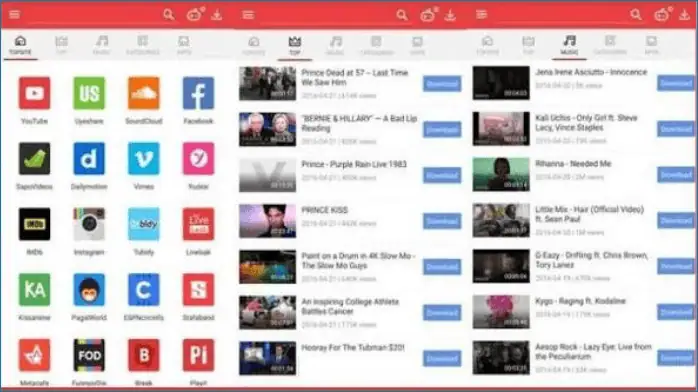Download 'Aesop Rock - Lazy Eye' live video
Screen dimensions: 698x392
[x=676, y=358]
